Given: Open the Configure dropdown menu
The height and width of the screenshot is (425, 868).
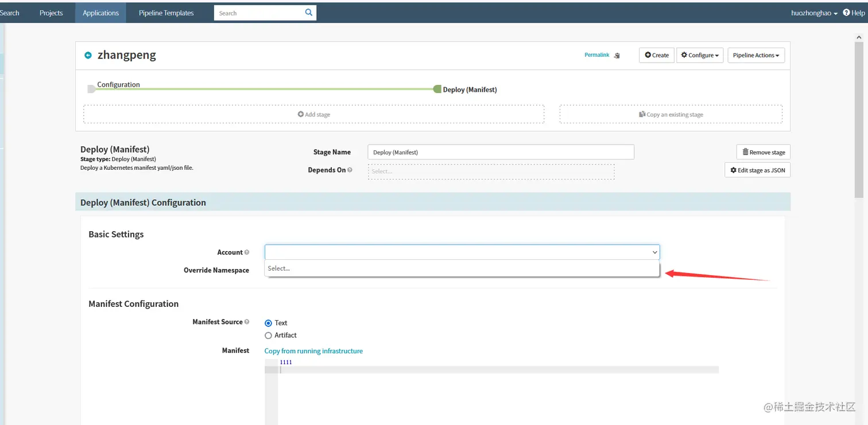Looking at the screenshot, I should coord(700,55).
